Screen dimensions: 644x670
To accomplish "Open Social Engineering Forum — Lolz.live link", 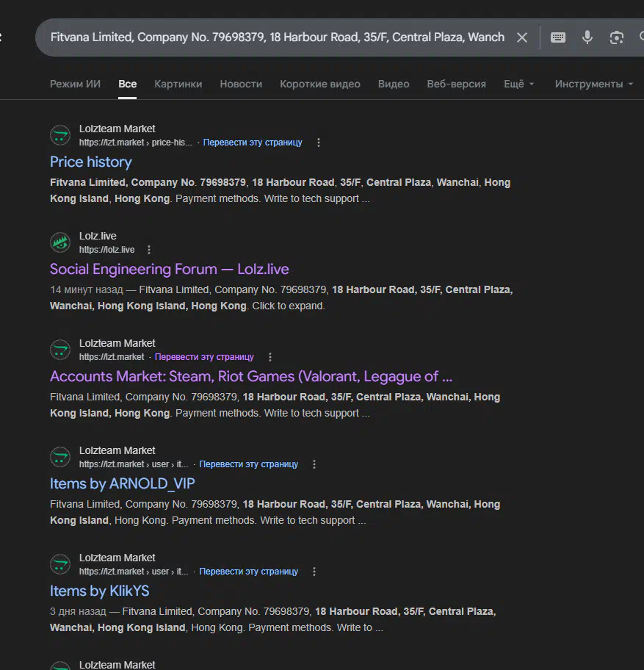I will [x=169, y=270].
